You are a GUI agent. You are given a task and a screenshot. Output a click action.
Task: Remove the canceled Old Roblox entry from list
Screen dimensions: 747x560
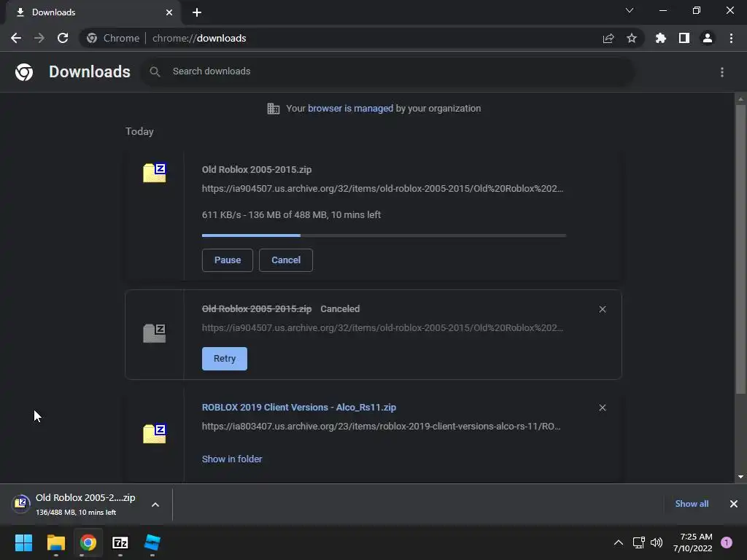click(603, 309)
